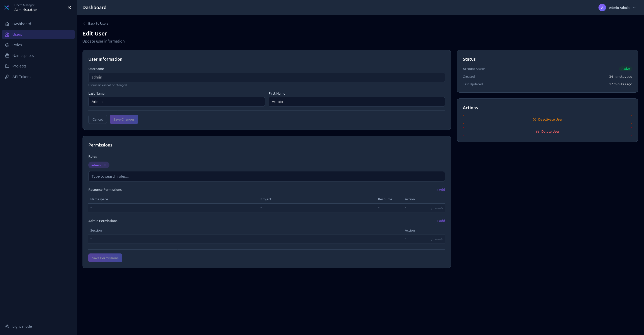The height and width of the screenshot is (335, 644).
Task: Collapse the sidebar with the double-chevron toggle
Action: click(x=69, y=7)
